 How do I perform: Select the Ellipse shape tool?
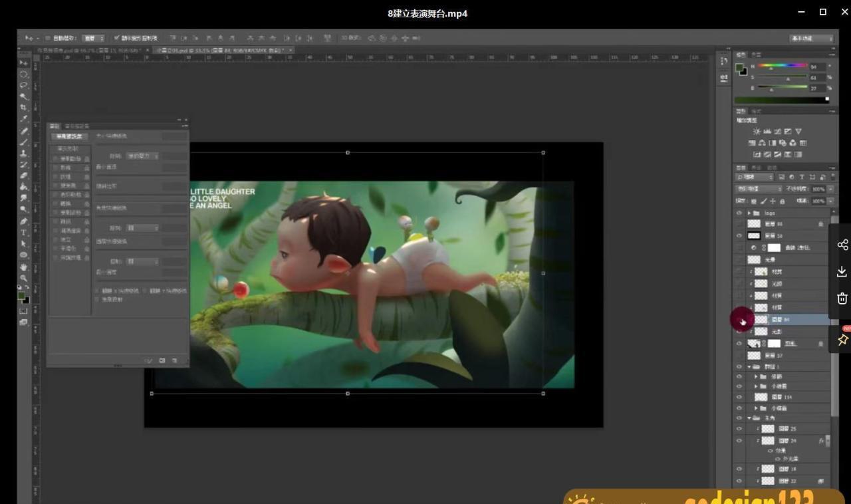point(23,255)
